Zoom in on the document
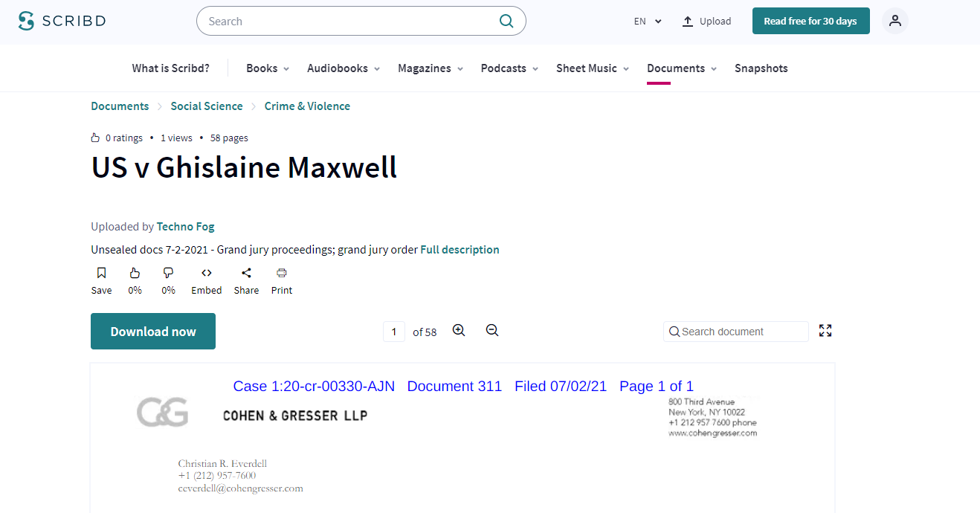980x513 pixels. tap(459, 331)
